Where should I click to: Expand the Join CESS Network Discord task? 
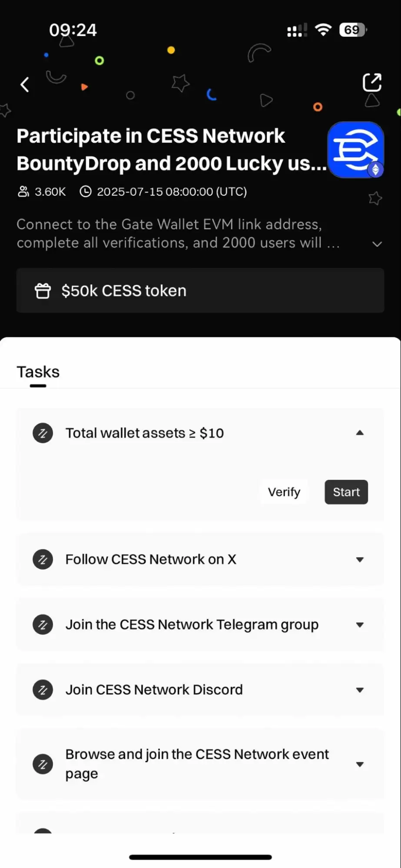(360, 690)
